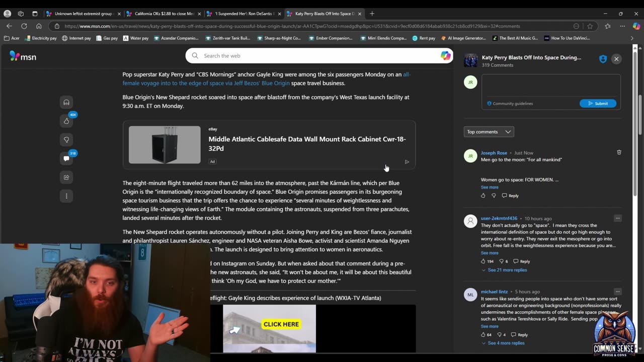Focus the Search the web field
The image size is (644, 362).
(x=319, y=56)
